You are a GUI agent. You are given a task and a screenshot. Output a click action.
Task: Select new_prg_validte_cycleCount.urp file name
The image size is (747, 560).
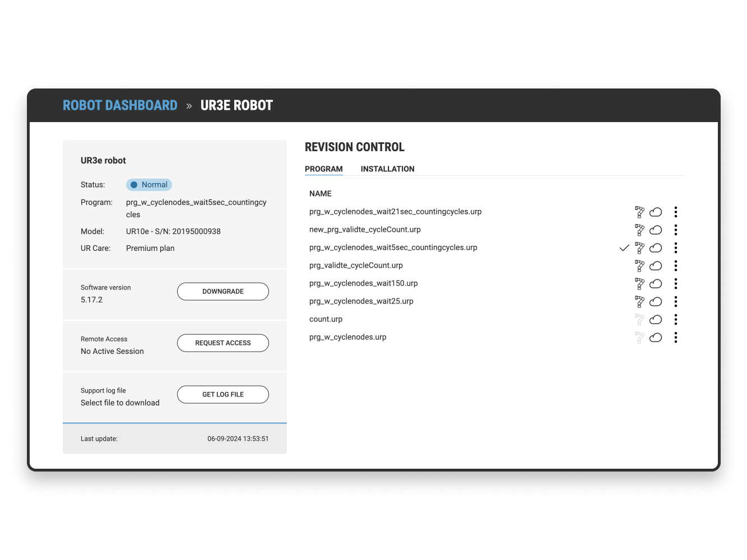365,230
